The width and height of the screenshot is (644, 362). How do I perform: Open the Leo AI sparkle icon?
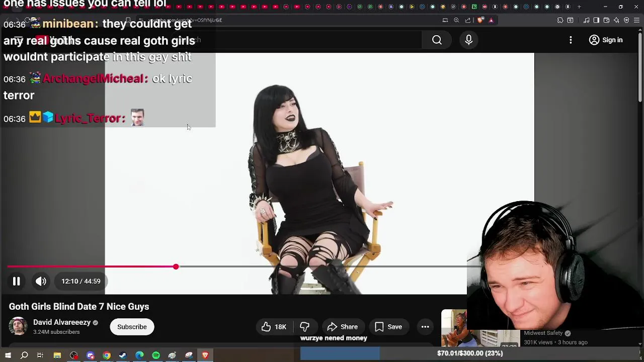coord(616,20)
